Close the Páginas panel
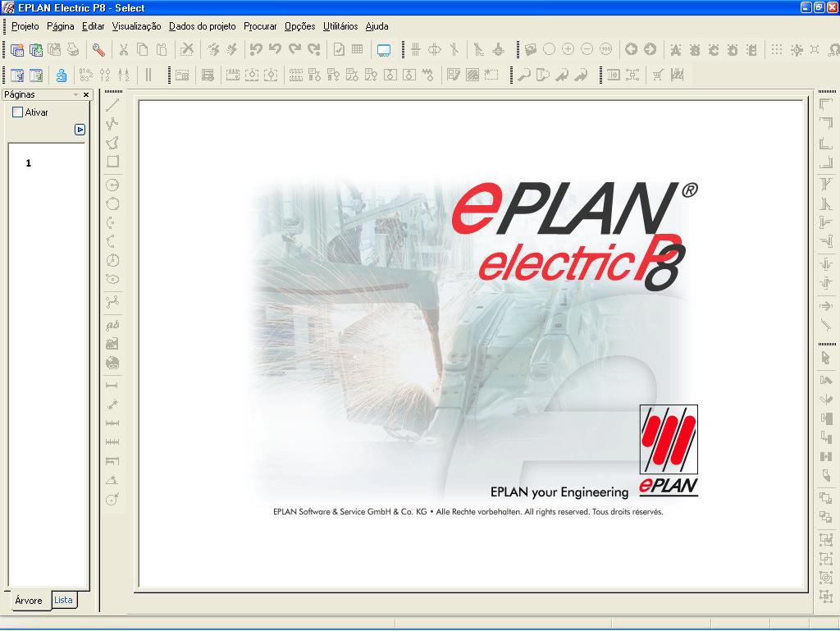Screen dimensions: 840x631 (86, 95)
